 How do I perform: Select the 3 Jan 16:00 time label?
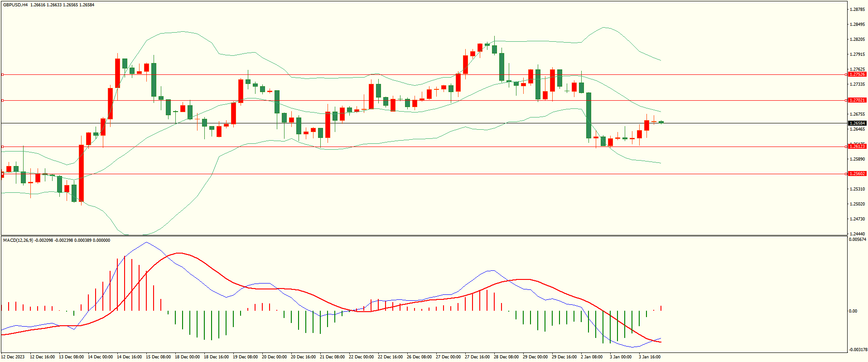[649, 357]
